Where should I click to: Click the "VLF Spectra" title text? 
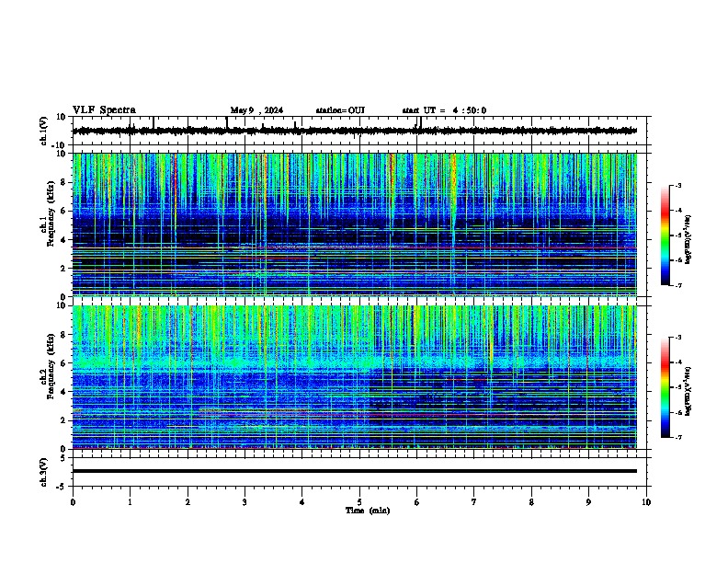pyautogui.click(x=104, y=110)
